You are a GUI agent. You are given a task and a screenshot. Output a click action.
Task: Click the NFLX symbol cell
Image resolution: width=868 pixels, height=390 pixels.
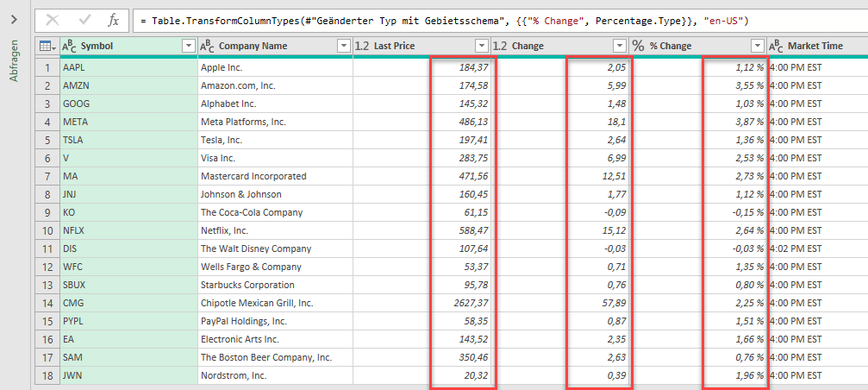pos(129,230)
